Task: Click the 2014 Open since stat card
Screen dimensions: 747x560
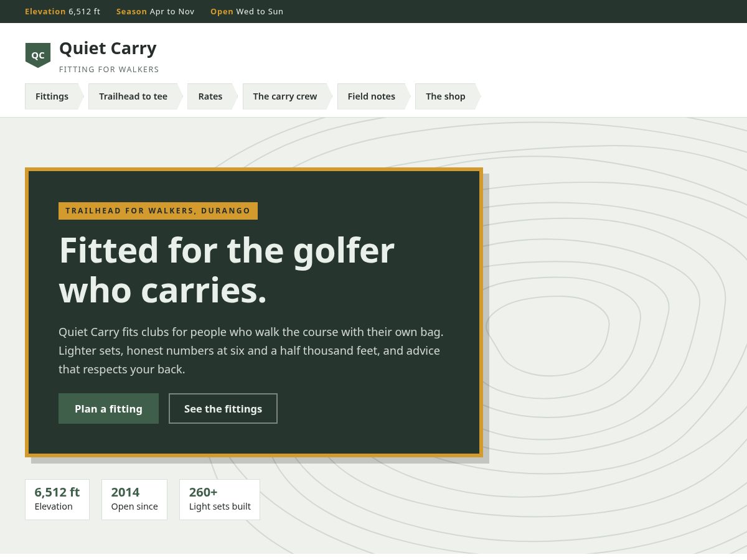Action: pos(134,500)
